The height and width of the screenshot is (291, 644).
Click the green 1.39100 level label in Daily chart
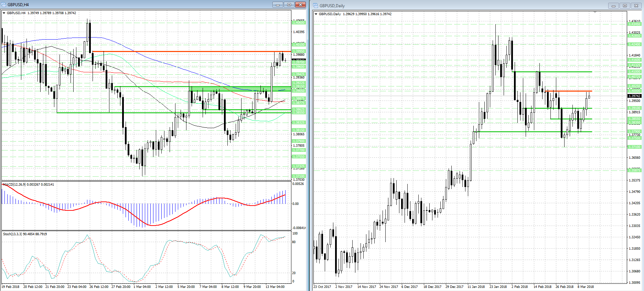coord(634,108)
